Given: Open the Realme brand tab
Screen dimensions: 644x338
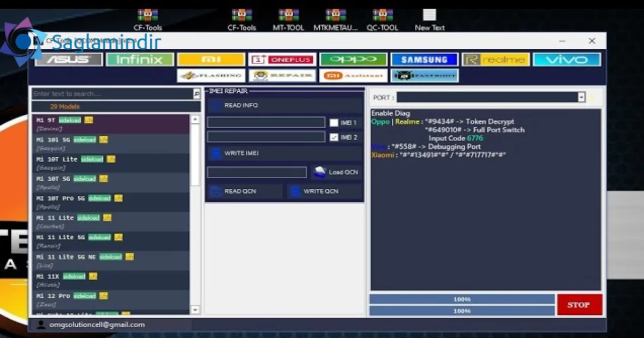Looking at the screenshot, I should coord(496,60).
